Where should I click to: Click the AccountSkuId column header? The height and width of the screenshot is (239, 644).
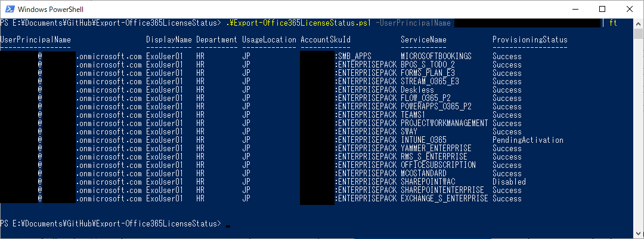[x=326, y=40]
